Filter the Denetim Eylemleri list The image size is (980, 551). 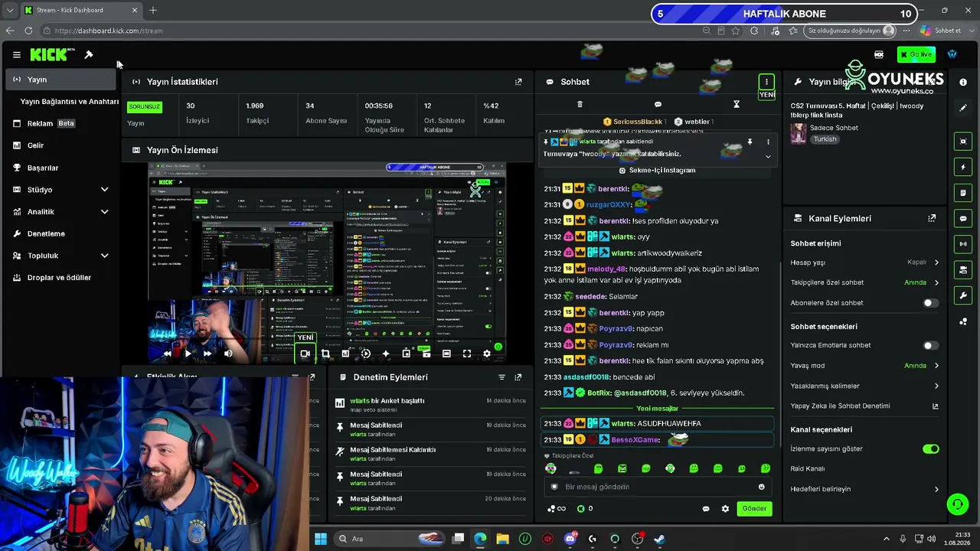[x=501, y=377]
